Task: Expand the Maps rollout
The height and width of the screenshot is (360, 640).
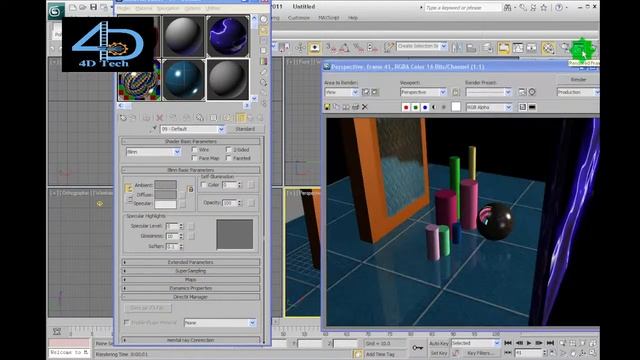Action: pyautogui.click(x=191, y=280)
